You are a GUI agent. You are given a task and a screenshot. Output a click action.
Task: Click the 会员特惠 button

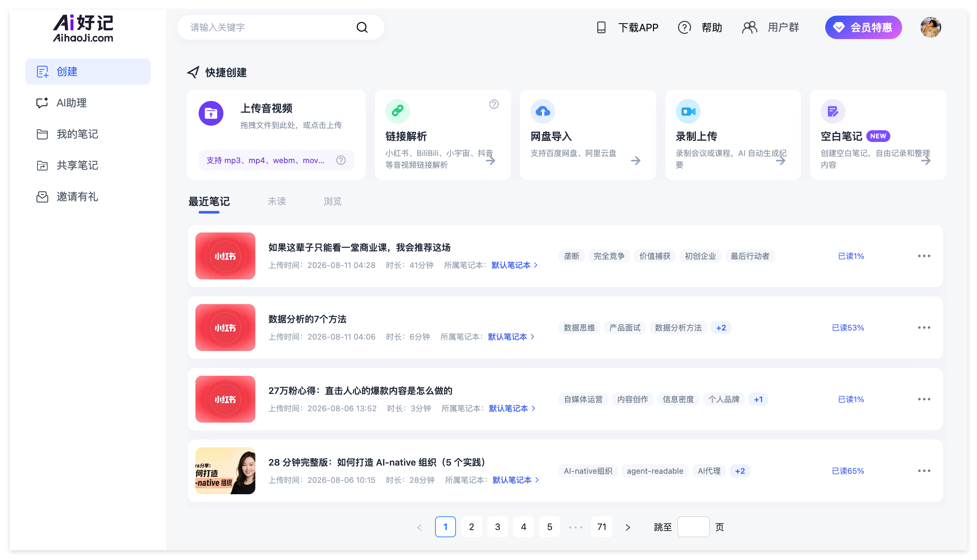coord(863,27)
